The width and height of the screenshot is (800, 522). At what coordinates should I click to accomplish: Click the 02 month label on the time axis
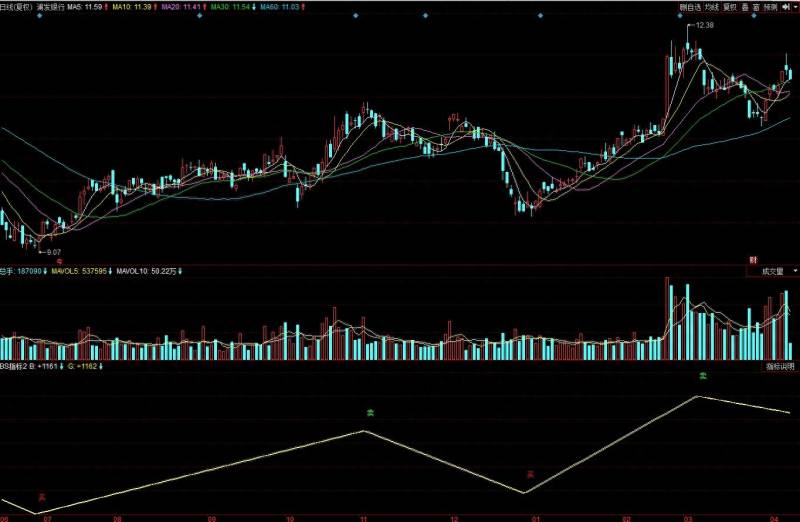[x=627, y=518]
